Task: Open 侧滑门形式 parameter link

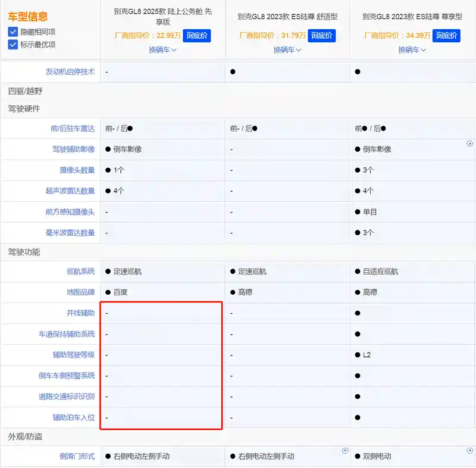Action: 77,457
